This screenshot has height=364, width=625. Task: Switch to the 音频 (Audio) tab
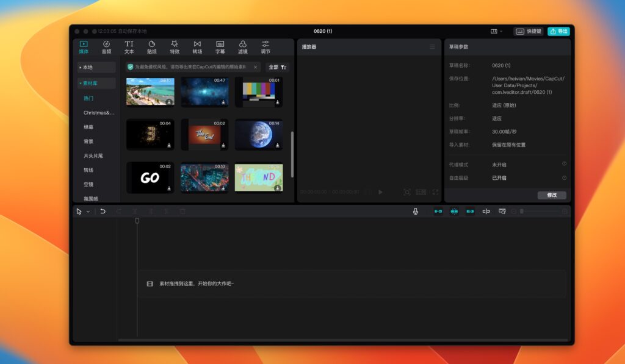click(x=106, y=46)
